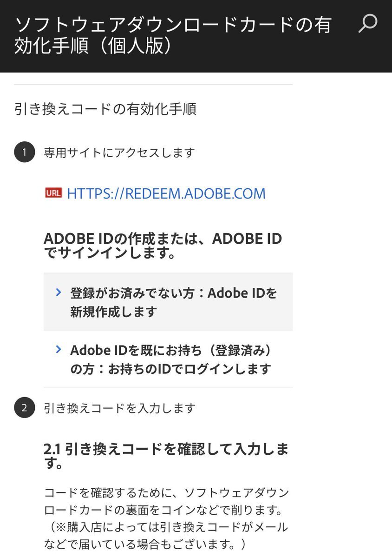392x558 pixels.
Task: Select 登録がお済みでない方 accordion row
Action: coord(168,302)
